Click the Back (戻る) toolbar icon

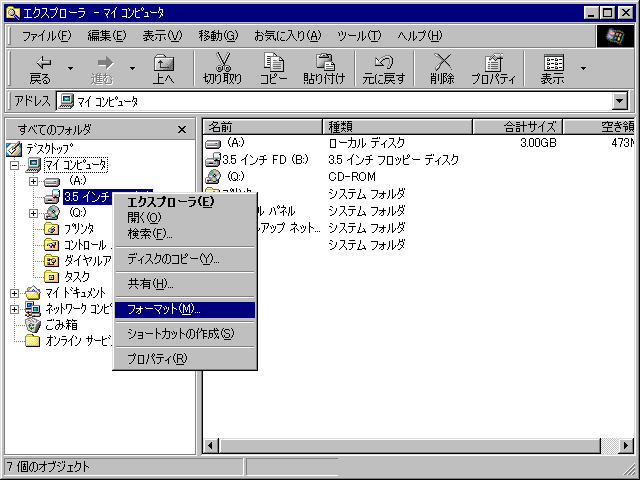click(x=44, y=62)
